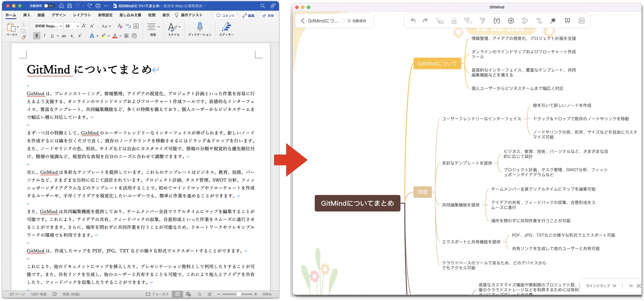The image size is (644, 301).
Task: Click the Word search magnifier icon
Action: tap(263, 6)
